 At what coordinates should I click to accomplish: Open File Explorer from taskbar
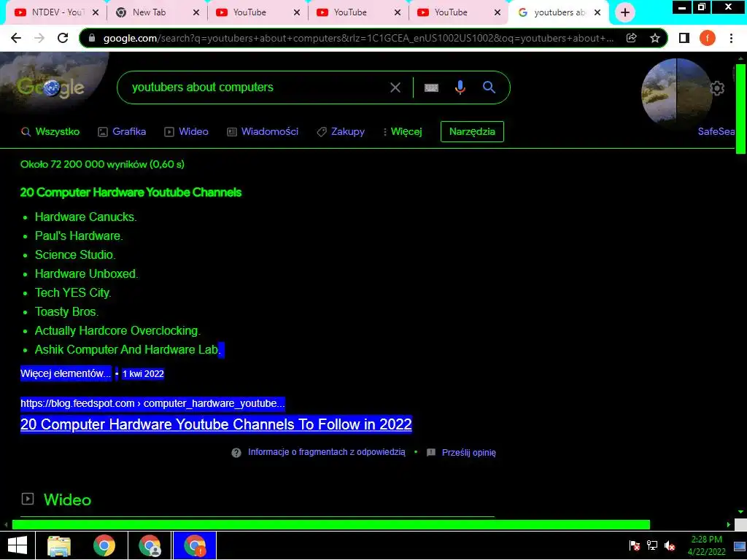tap(59, 545)
